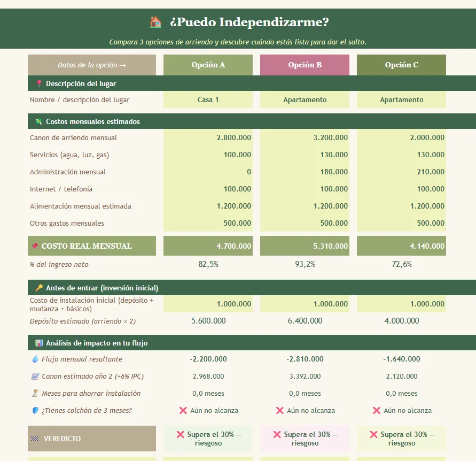476x461 pixels.
Task: Click the shield icon beside colchón de 3 meses
Action: [35, 410]
